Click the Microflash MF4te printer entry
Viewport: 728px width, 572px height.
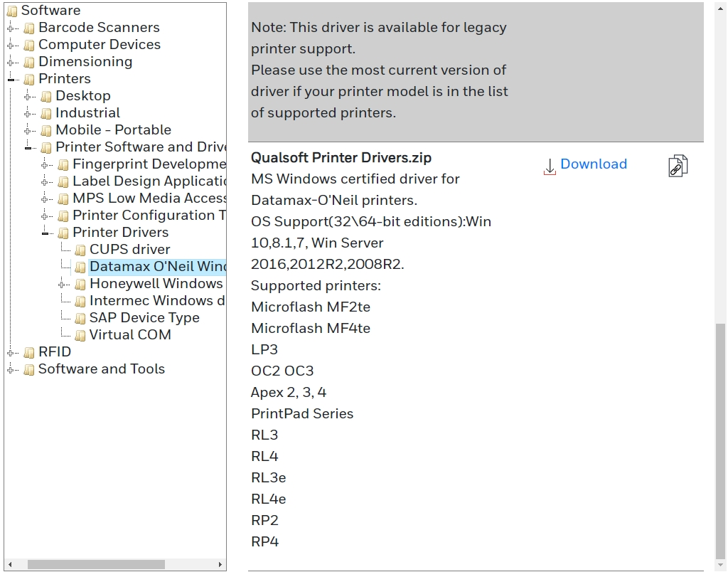pyautogui.click(x=311, y=329)
